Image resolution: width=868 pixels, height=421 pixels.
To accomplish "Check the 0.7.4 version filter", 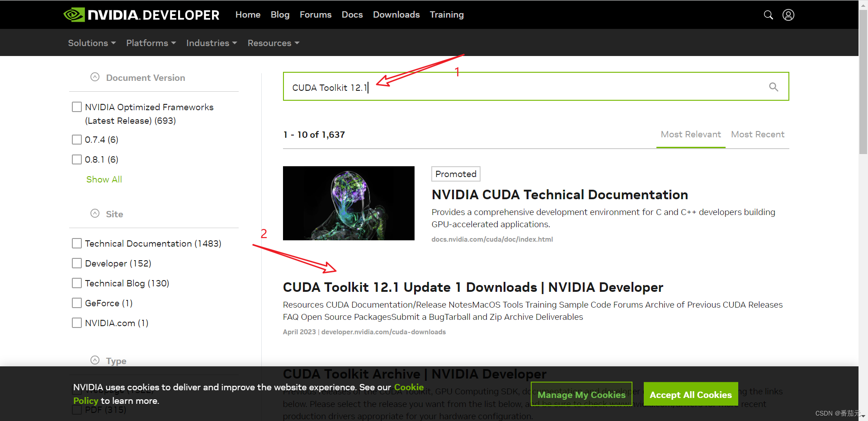I will click(77, 140).
